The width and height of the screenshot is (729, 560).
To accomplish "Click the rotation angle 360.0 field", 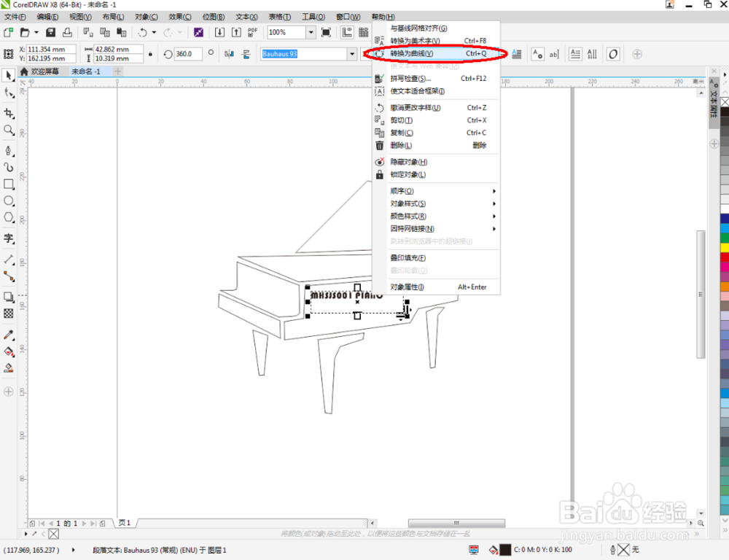I will [x=188, y=54].
